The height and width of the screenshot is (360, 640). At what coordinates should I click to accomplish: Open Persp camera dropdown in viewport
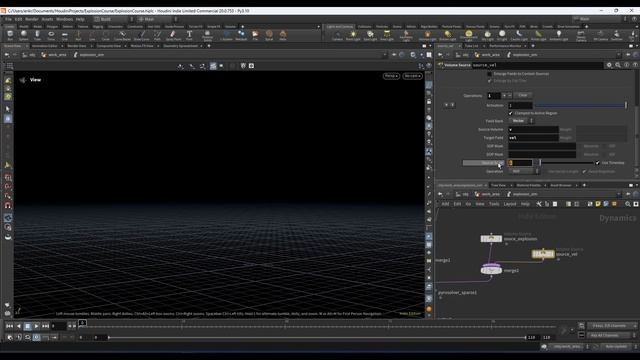[x=391, y=76]
